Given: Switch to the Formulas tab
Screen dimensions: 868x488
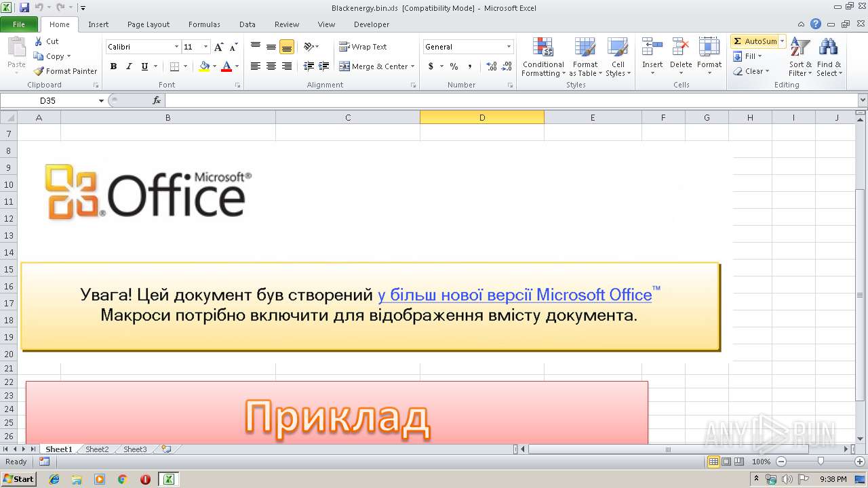Looking at the screenshot, I should [x=204, y=24].
